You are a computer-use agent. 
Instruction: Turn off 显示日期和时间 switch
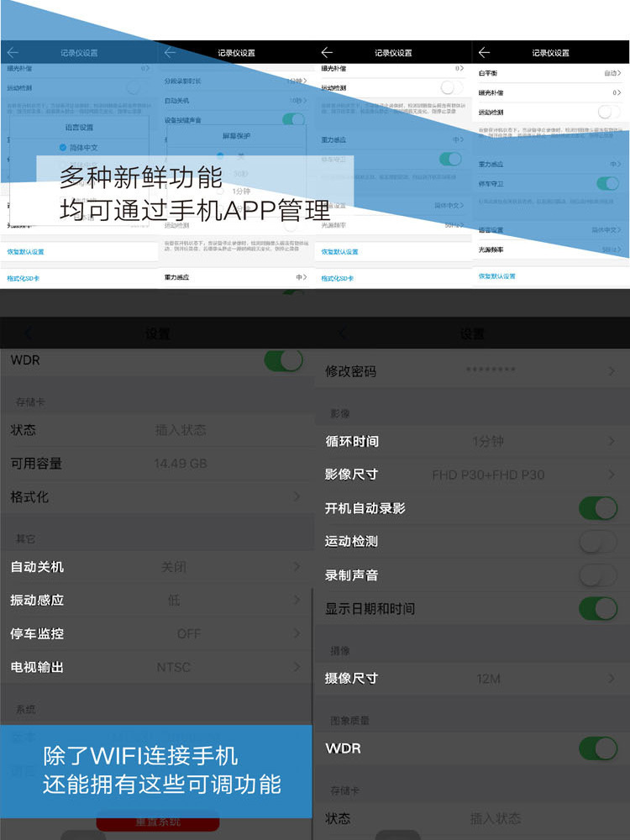click(598, 609)
